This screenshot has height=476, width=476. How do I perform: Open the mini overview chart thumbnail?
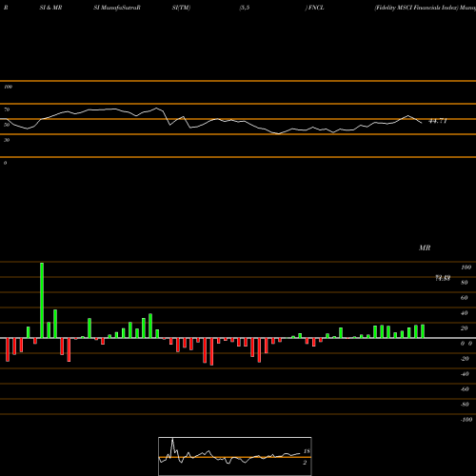point(235,456)
